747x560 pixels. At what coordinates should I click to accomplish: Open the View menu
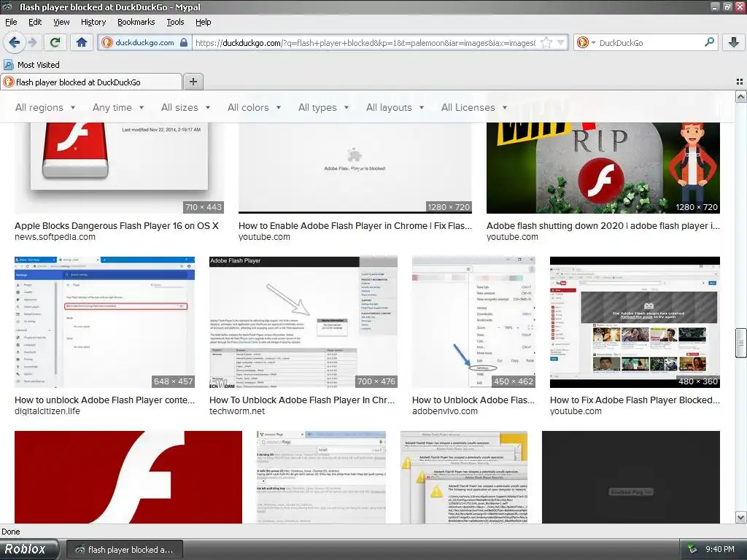[61, 22]
